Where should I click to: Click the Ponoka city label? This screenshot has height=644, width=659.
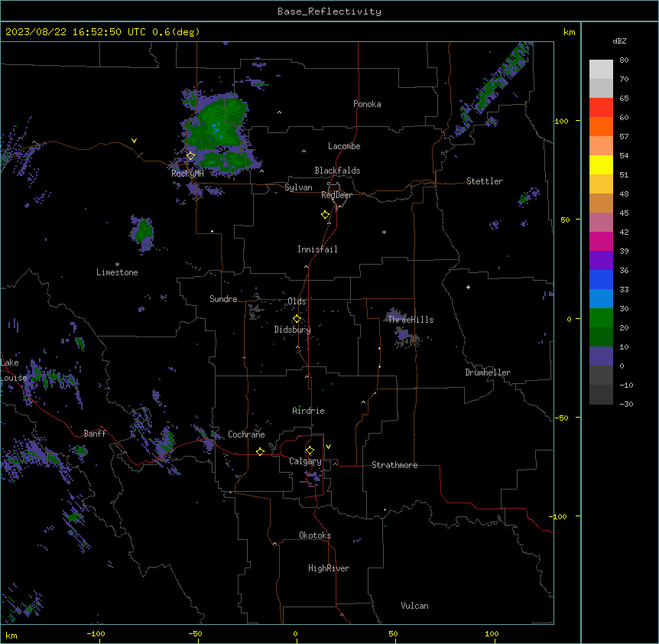click(367, 104)
